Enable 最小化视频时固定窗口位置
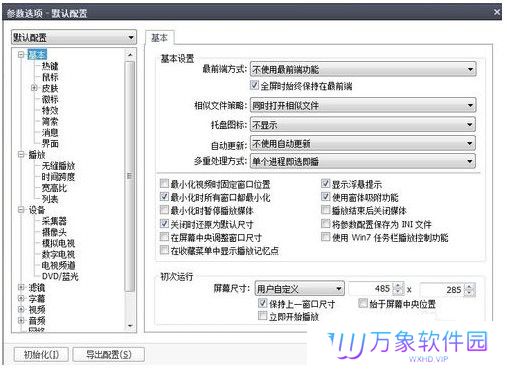This screenshot has height=371, width=507. 164,183
